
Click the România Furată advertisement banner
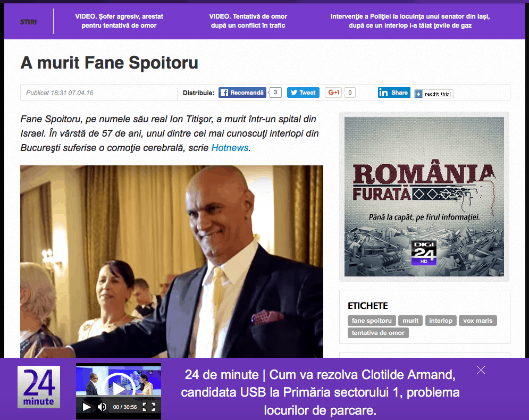pyautogui.click(x=424, y=197)
